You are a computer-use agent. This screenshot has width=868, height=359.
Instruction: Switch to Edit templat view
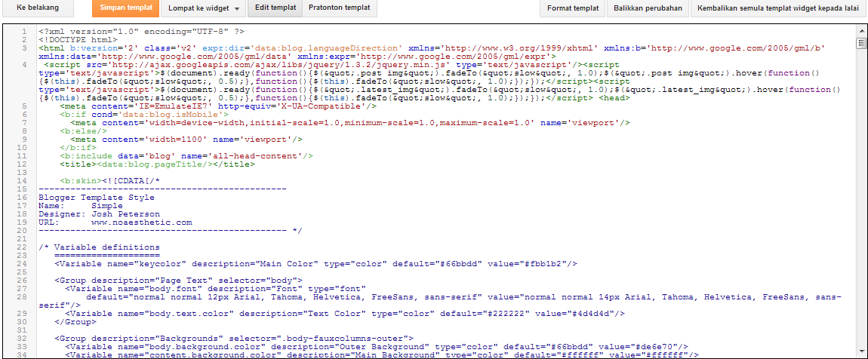[x=275, y=8]
